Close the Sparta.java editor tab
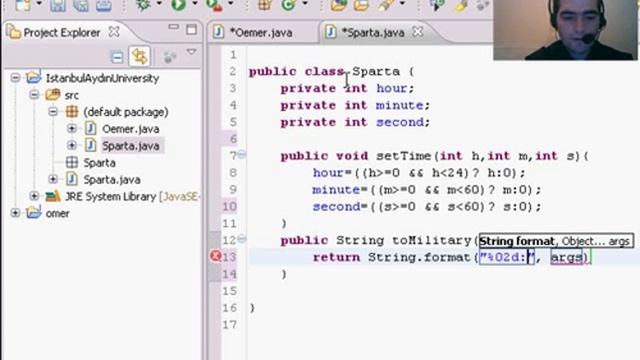640x360 pixels. point(418,32)
